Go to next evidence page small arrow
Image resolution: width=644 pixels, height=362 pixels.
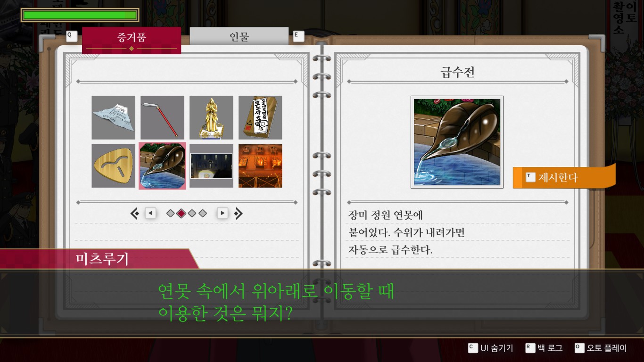click(x=223, y=213)
